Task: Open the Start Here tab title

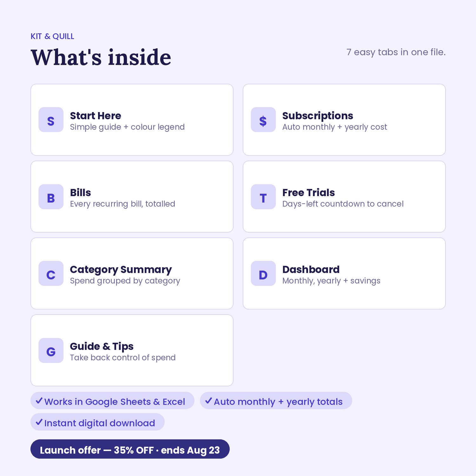Action: [96, 116]
